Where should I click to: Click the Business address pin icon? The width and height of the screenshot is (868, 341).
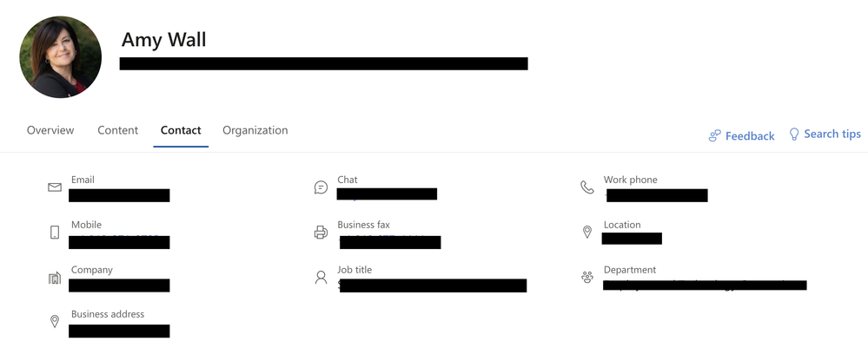[55, 321]
